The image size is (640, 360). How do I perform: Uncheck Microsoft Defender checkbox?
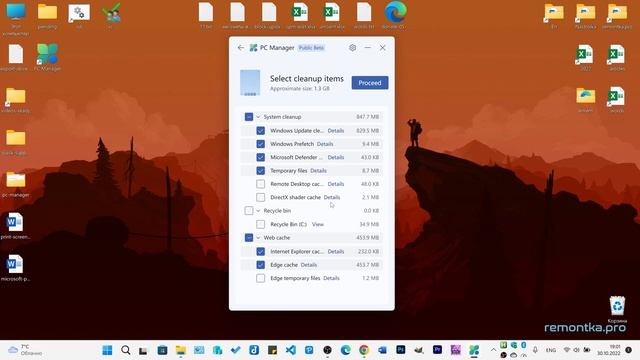tap(260, 157)
